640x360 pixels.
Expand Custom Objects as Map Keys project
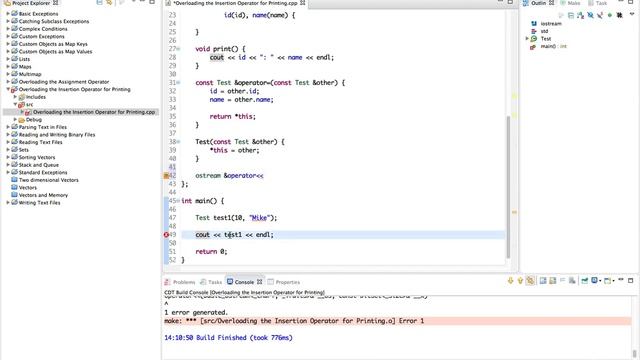pyautogui.click(x=8, y=44)
